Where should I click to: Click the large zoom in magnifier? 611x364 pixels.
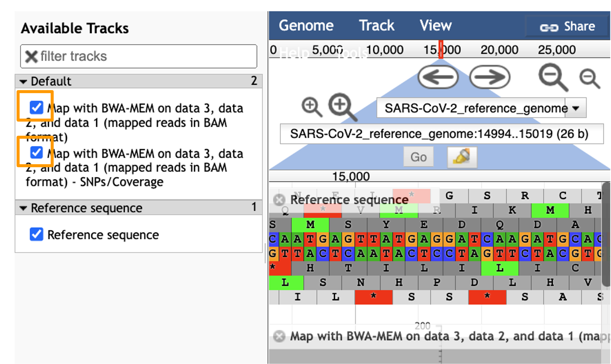(343, 107)
